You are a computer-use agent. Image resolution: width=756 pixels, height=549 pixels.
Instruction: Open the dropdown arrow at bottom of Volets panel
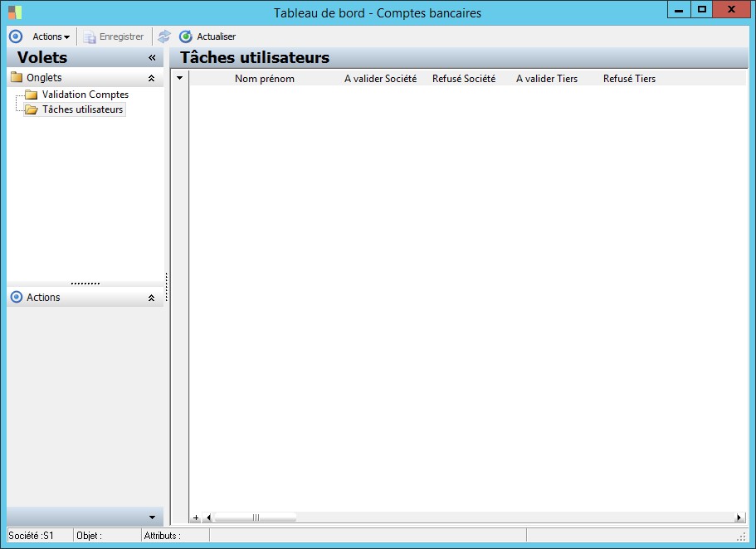click(x=153, y=517)
